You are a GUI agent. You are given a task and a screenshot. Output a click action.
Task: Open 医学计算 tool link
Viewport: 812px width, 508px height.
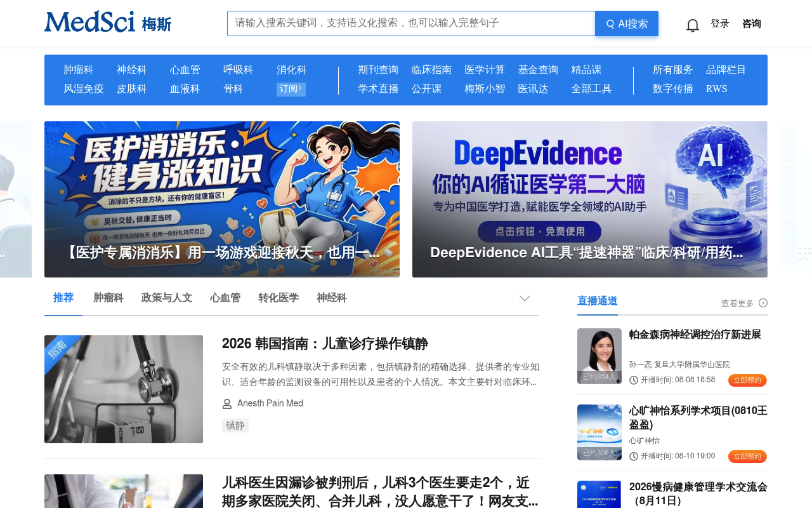(x=485, y=70)
